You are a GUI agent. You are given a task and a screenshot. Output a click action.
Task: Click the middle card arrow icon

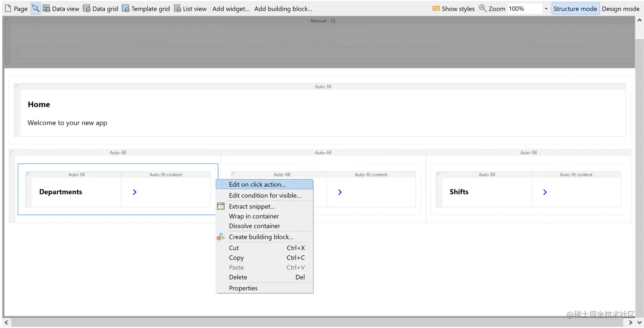340,192
